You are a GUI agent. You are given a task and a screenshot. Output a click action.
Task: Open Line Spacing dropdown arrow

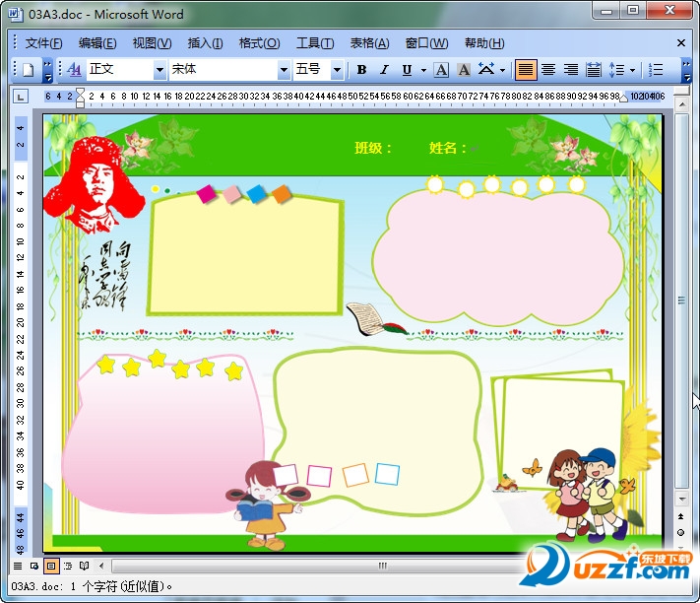(632, 70)
